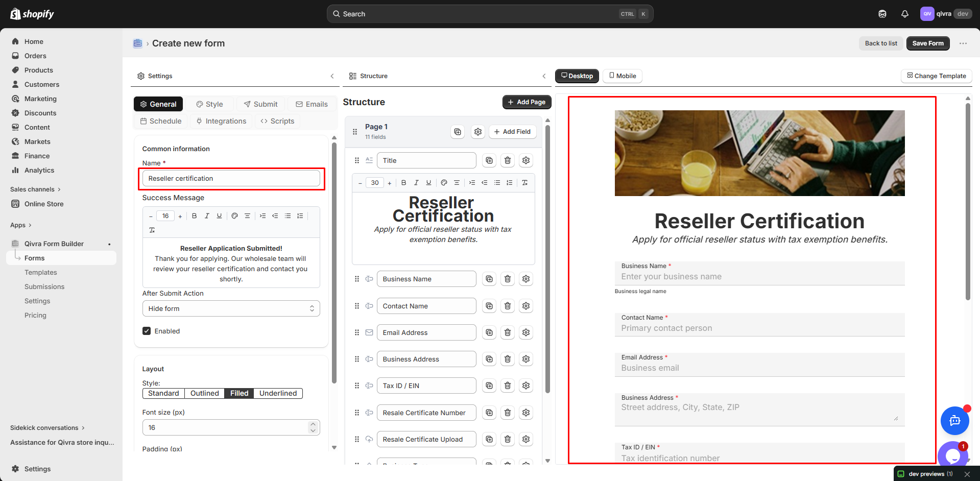Open Templates in Qivra sidebar

[41, 273]
